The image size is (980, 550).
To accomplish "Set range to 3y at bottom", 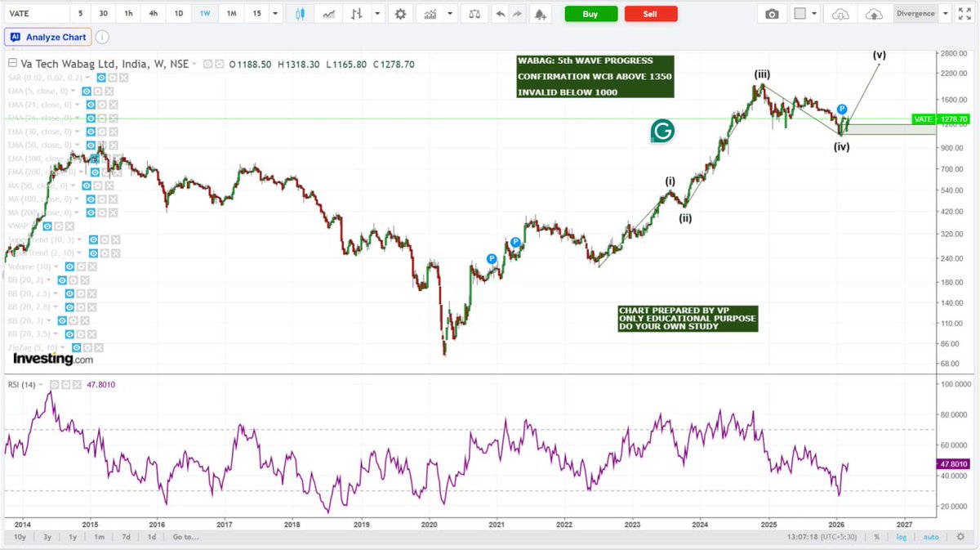I will (47, 537).
